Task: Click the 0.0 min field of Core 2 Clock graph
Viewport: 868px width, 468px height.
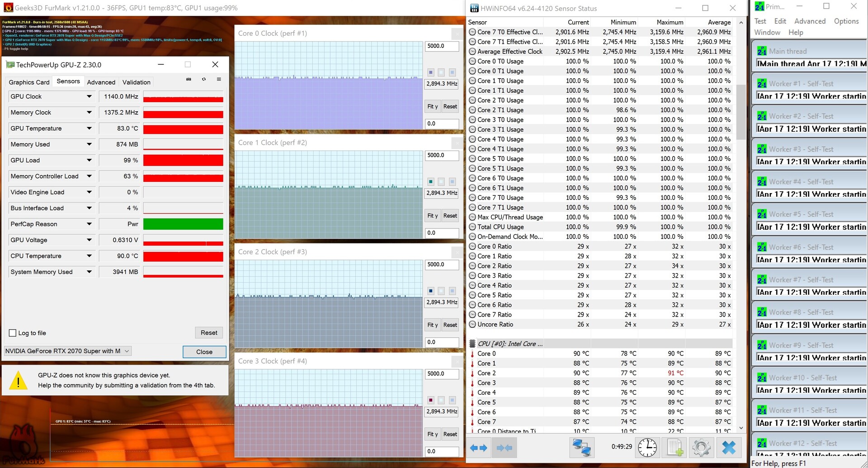Action: [x=442, y=342]
